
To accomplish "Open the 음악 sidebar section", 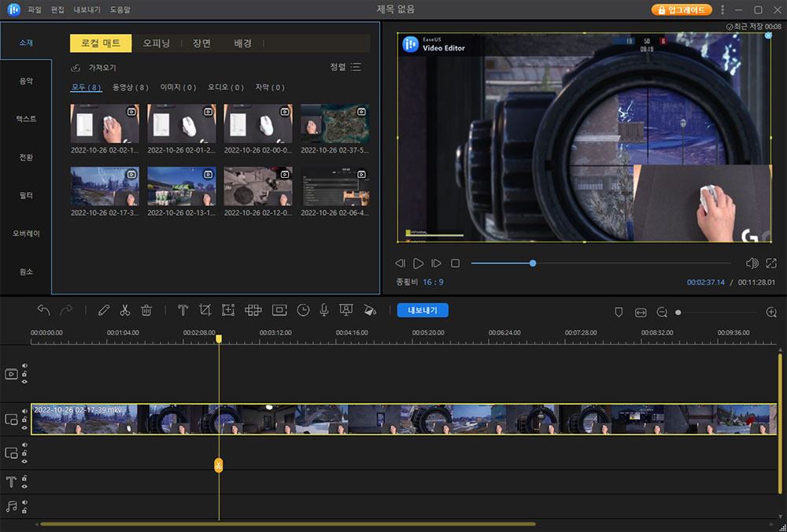I will (26, 81).
